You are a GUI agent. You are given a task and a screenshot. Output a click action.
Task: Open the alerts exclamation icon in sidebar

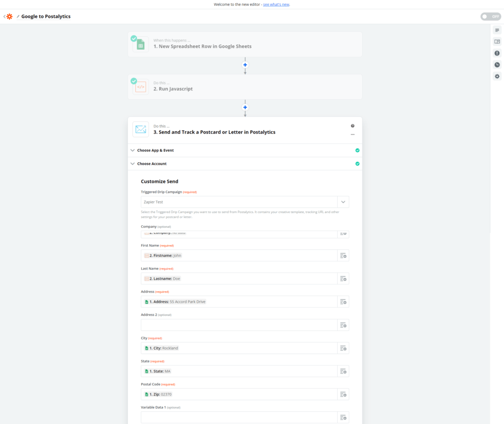(x=497, y=53)
